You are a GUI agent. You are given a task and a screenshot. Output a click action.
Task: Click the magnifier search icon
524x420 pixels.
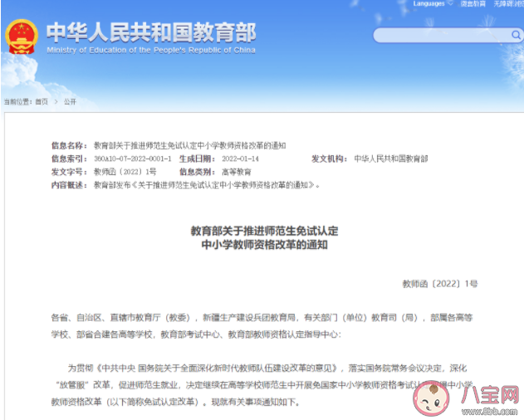click(516, 35)
